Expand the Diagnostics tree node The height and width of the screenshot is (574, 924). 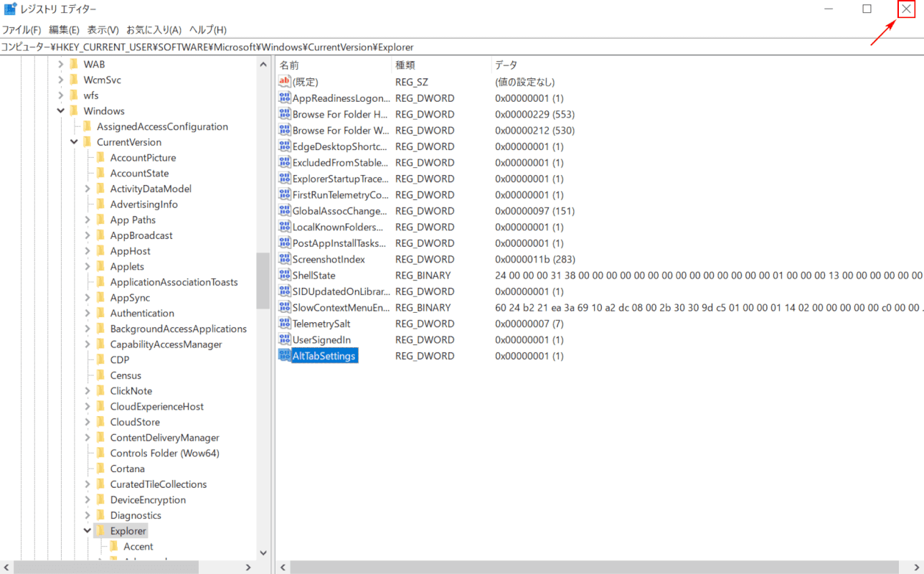coord(88,515)
